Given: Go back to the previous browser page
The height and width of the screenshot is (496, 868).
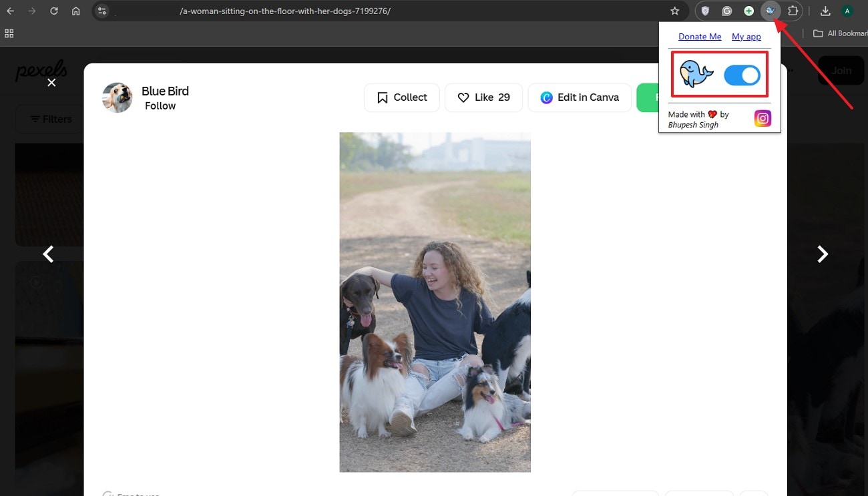Looking at the screenshot, I should tap(11, 11).
